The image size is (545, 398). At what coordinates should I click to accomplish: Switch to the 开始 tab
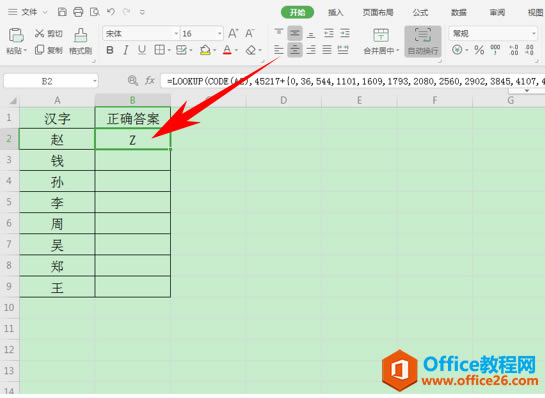298,13
